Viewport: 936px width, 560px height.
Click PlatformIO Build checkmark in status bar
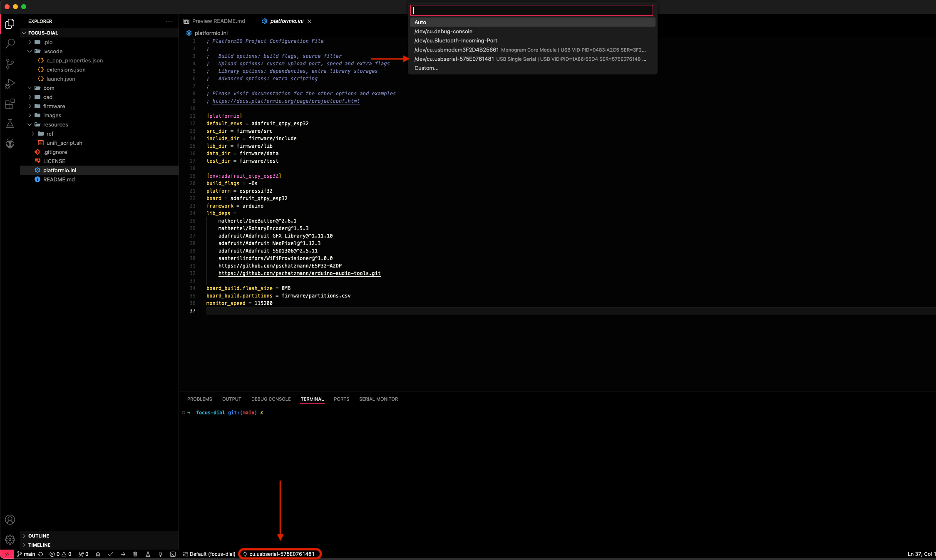tap(110, 554)
